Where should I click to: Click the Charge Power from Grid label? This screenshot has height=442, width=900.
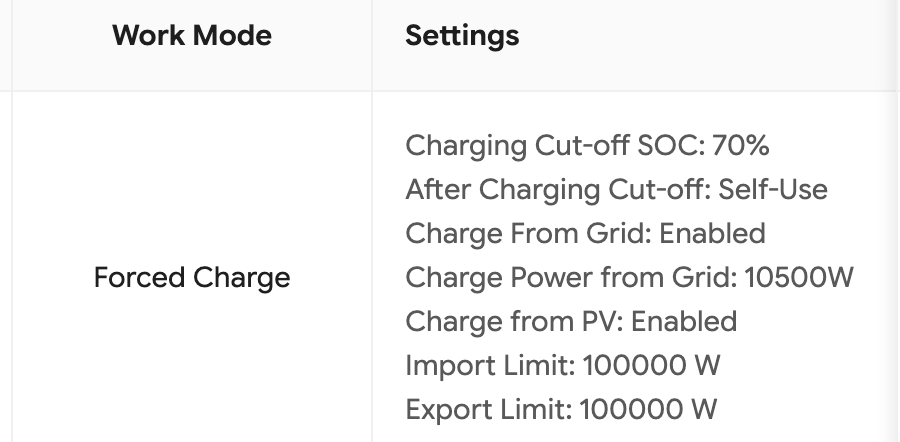571,278
